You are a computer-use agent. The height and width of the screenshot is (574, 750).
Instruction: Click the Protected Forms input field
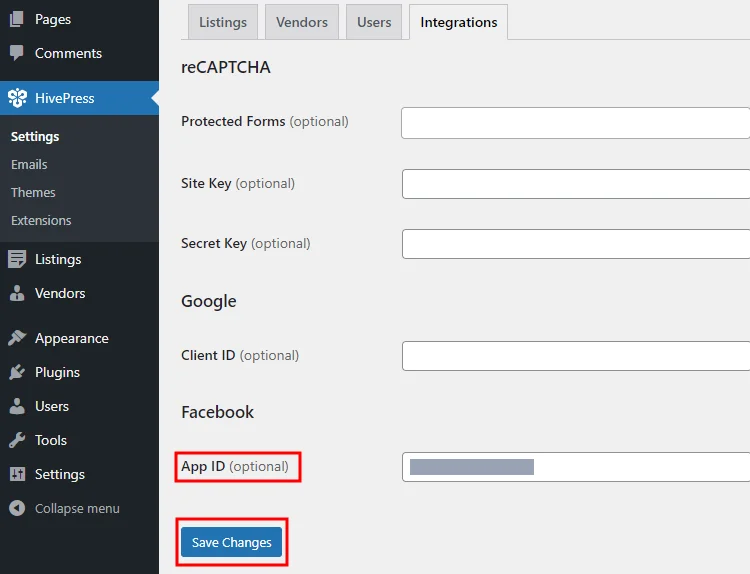coord(575,123)
